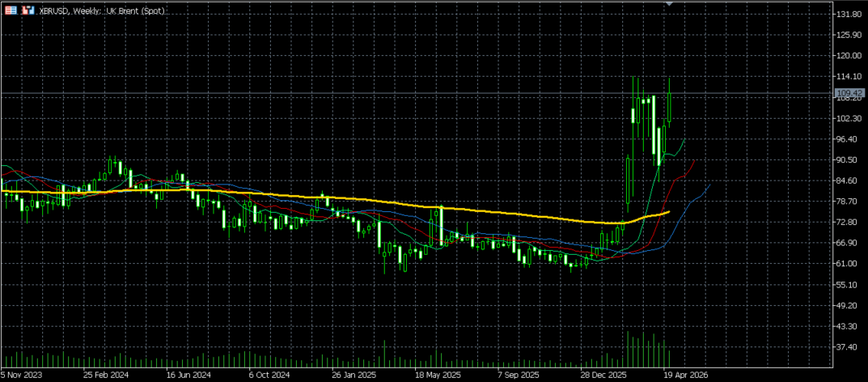Viewport: 868px width, 382px height.
Task: Click the 19 Apr 2026 date label
Action: (687, 375)
